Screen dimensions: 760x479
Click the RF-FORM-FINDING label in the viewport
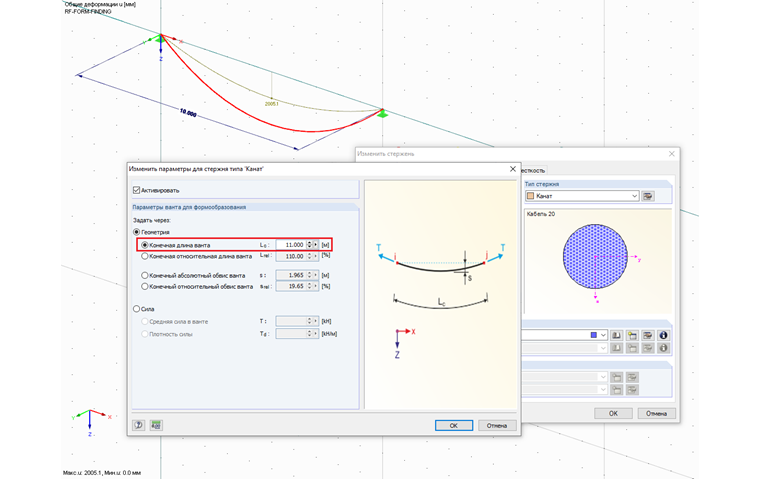click(x=88, y=11)
